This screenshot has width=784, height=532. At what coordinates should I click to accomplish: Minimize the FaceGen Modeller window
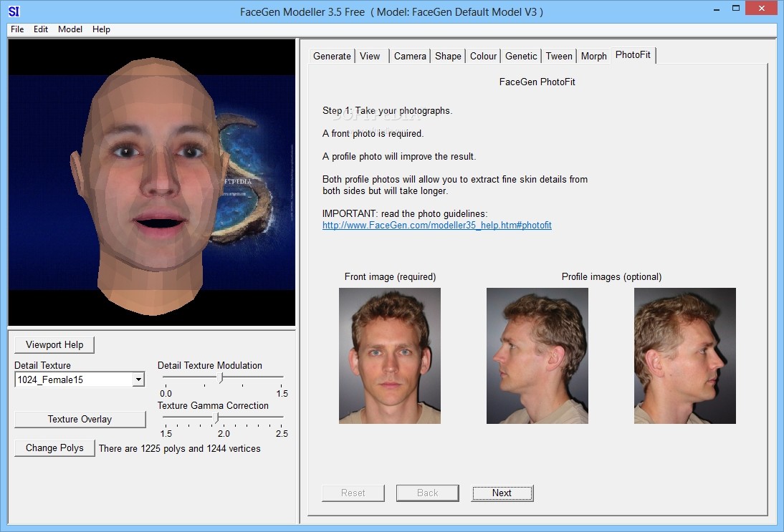(x=717, y=9)
